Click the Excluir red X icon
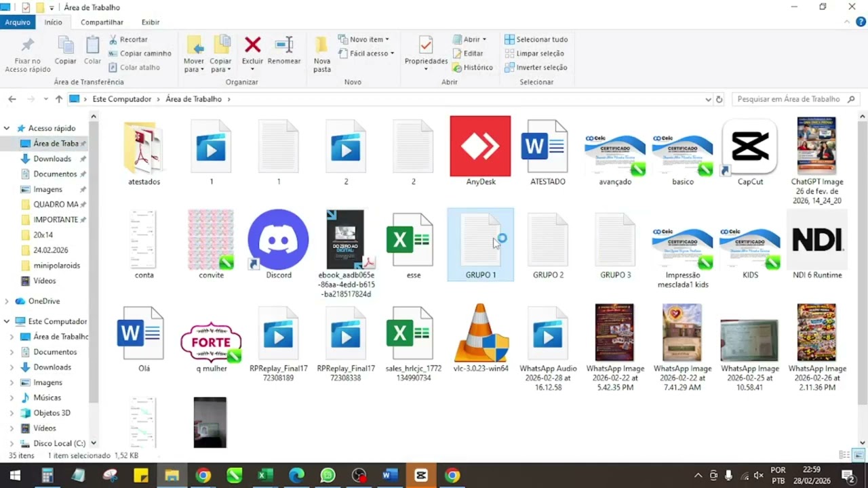 [x=253, y=45]
